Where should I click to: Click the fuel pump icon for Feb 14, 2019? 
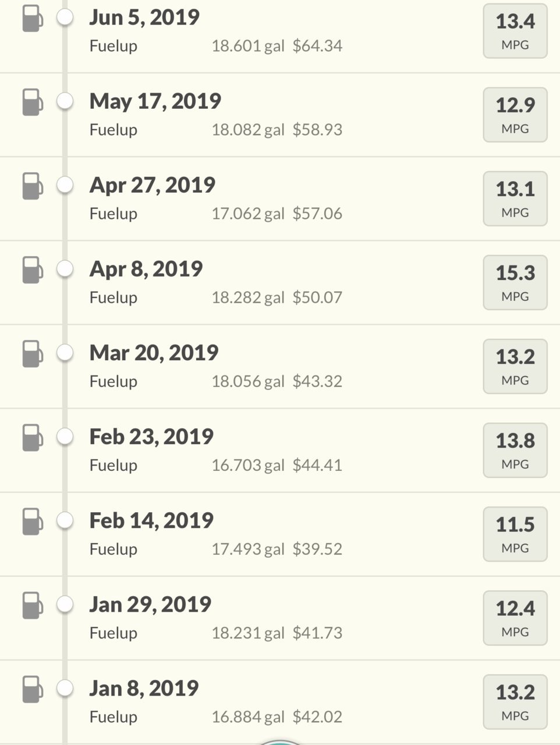pos(33,521)
